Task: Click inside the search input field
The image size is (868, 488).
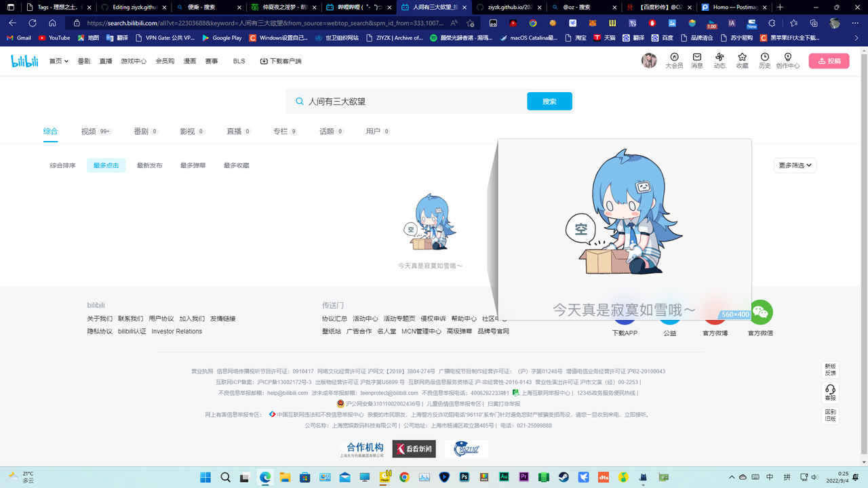Action: pos(407,100)
